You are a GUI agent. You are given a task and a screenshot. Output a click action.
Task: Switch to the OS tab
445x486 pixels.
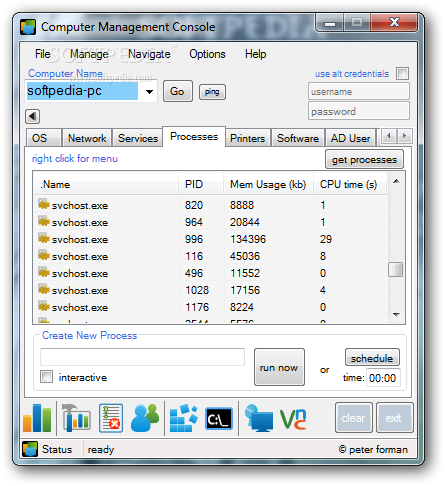click(x=44, y=138)
